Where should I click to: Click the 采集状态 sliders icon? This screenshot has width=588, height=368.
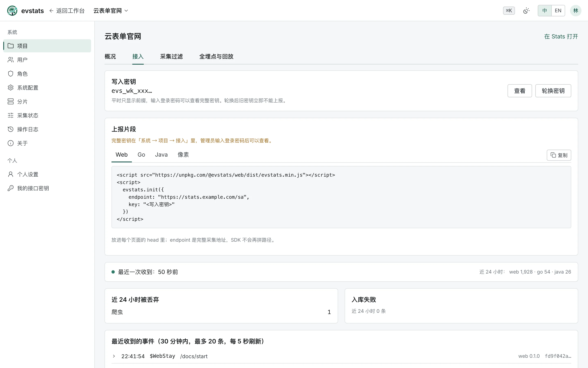(x=10, y=115)
